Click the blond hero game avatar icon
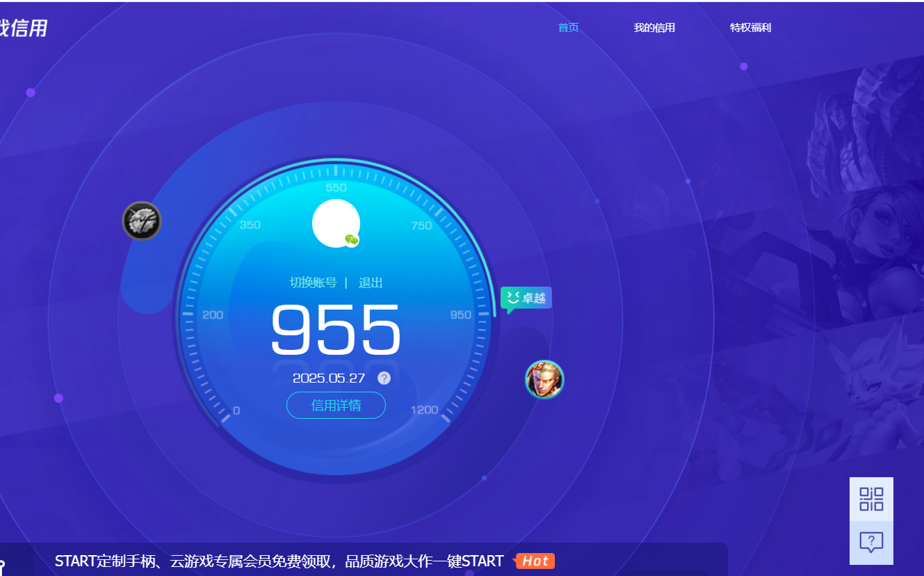Image resolution: width=924 pixels, height=576 pixels. [544, 380]
